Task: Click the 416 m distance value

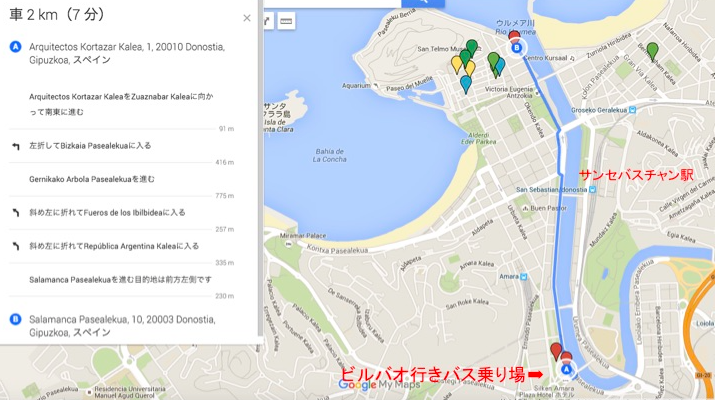Action: [x=224, y=162]
